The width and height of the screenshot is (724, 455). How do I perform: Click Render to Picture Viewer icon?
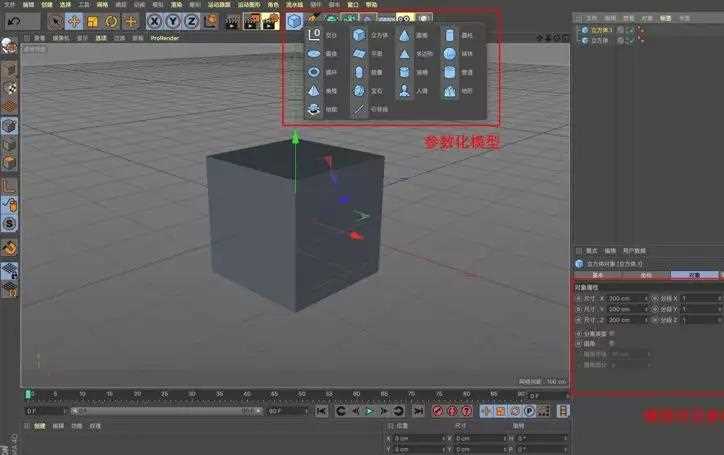(252, 21)
